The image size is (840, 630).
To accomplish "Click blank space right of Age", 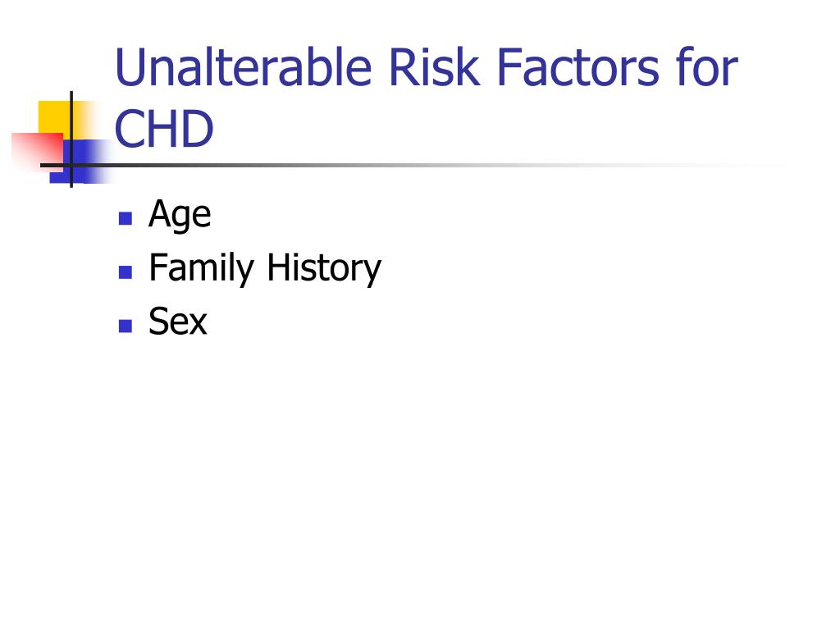I will 482,215.
